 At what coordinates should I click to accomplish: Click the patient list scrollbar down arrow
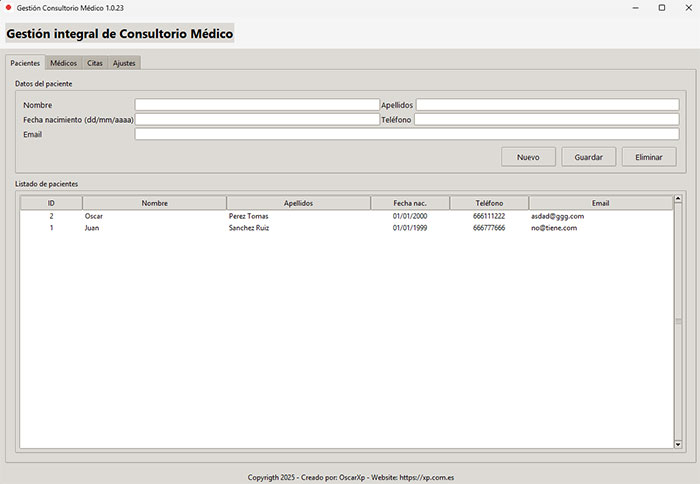pyautogui.click(x=678, y=444)
